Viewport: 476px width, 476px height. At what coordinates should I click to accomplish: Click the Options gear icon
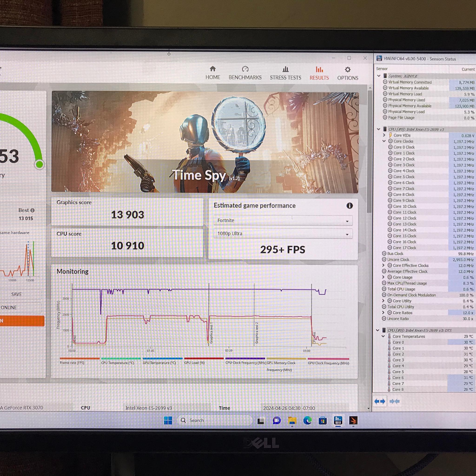point(348,69)
